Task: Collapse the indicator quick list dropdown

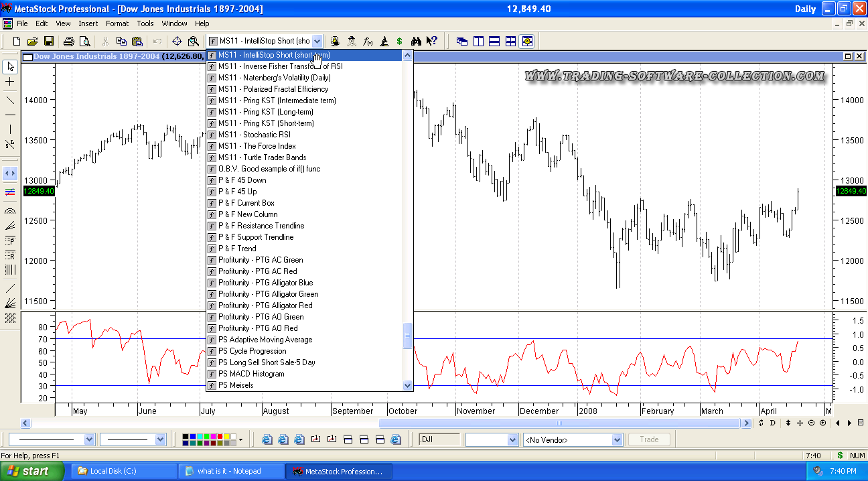Action: (317, 42)
